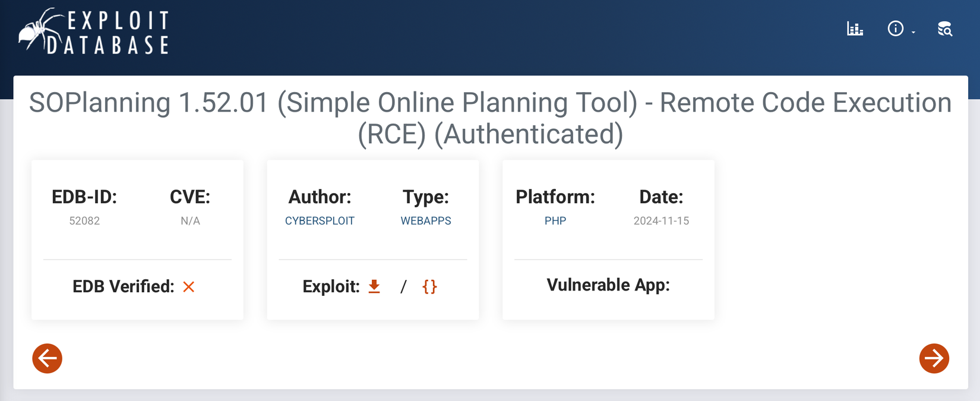Click the date 2024-11-15
The width and height of the screenshot is (980, 401).
(x=661, y=221)
